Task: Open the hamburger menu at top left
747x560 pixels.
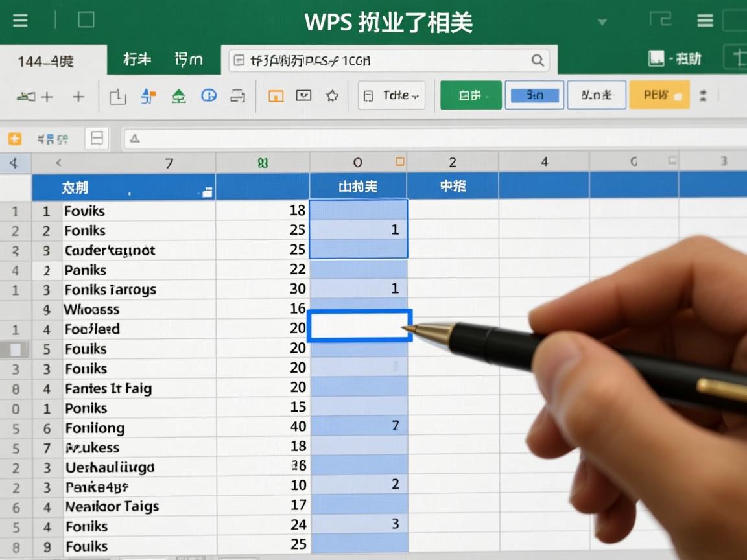Action: click(19, 20)
